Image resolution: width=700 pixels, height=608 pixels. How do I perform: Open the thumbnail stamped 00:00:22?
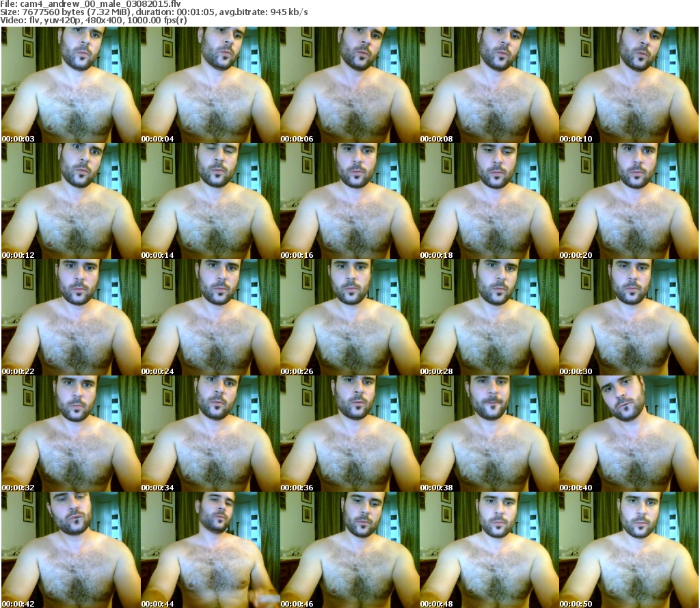[71, 317]
